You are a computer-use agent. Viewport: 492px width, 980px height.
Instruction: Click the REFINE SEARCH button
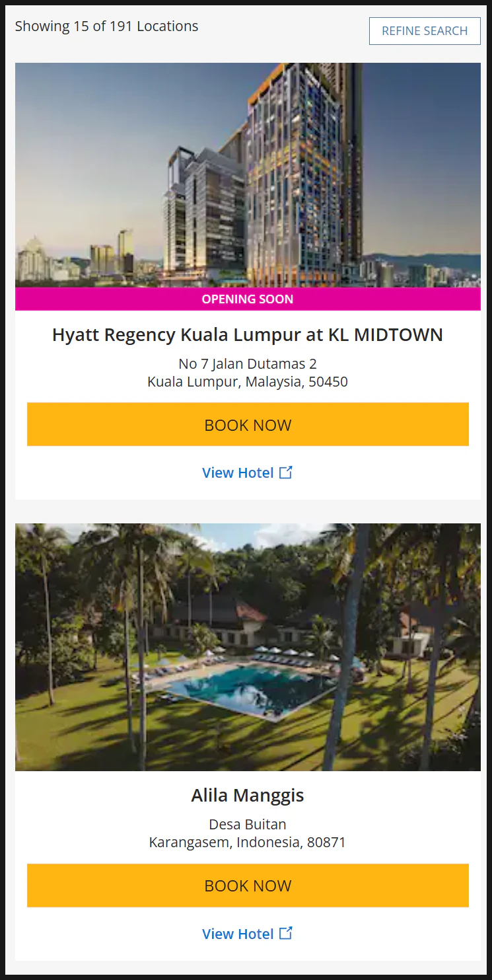[425, 31]
